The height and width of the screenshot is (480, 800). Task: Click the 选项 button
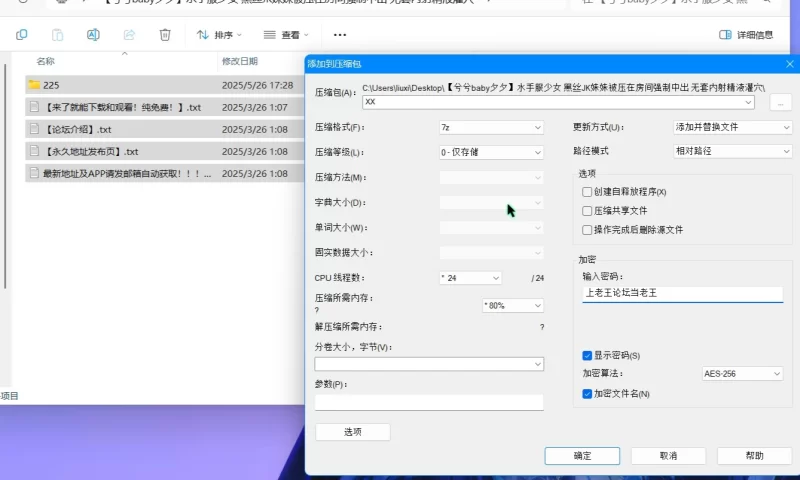click(x=352, y=432)
